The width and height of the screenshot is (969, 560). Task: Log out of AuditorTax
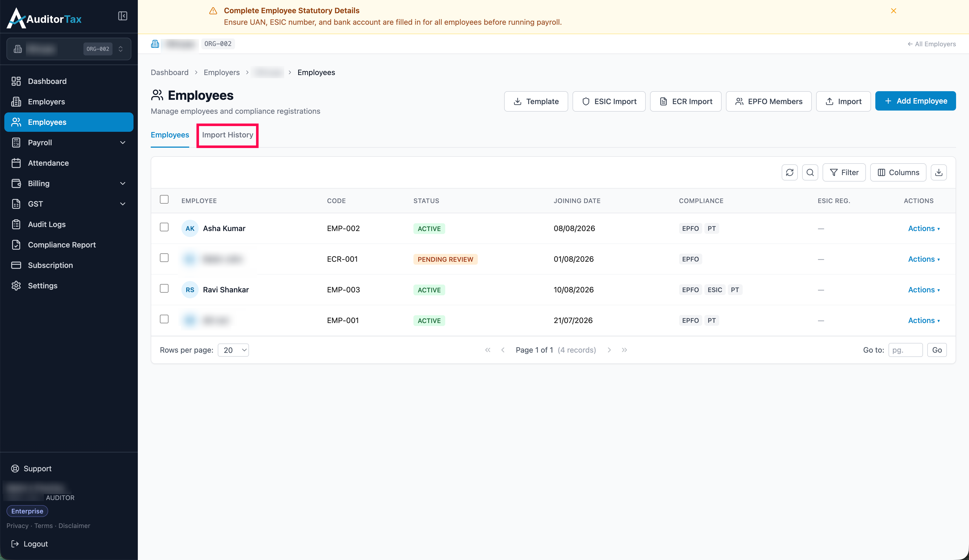coord(29,544)
